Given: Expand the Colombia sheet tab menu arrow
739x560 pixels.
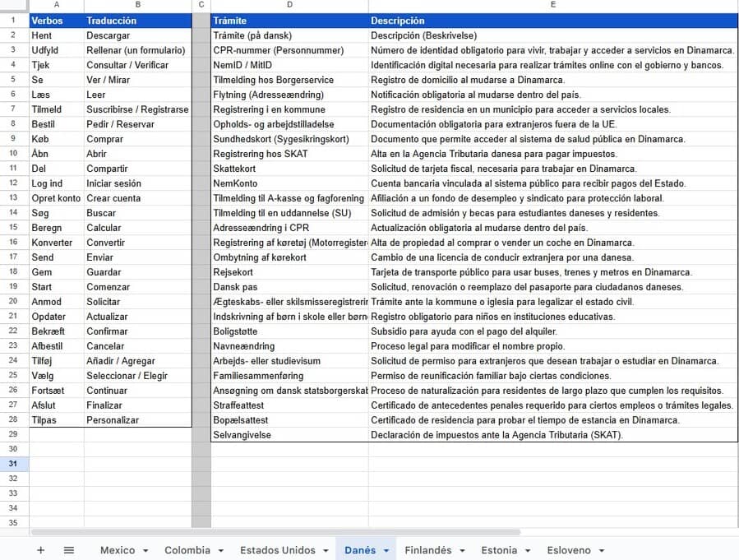Looking at the screenshot, I should 215,551.
